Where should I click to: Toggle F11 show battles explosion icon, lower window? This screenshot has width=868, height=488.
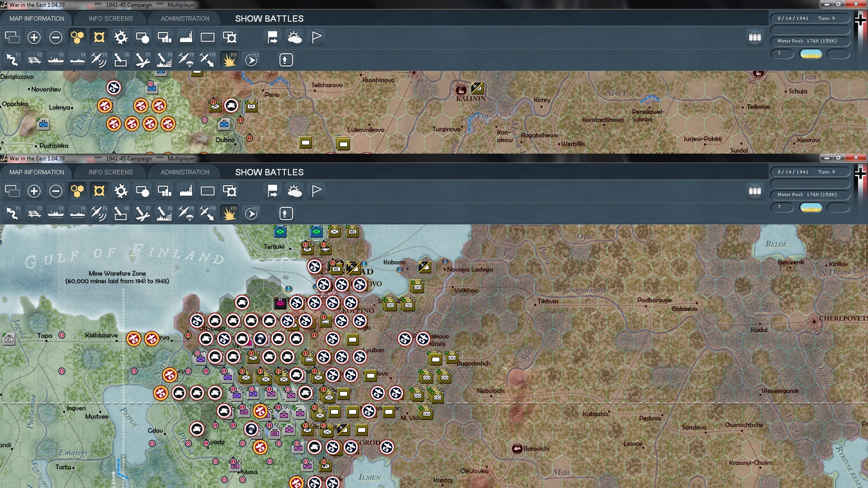230,213
